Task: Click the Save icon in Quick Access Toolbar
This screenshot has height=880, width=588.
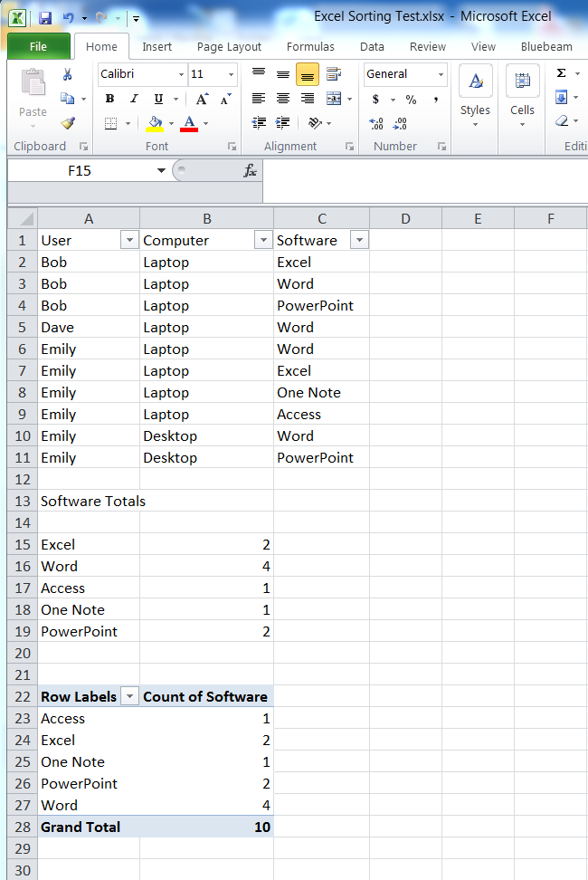Action: [x=45, y=18]
